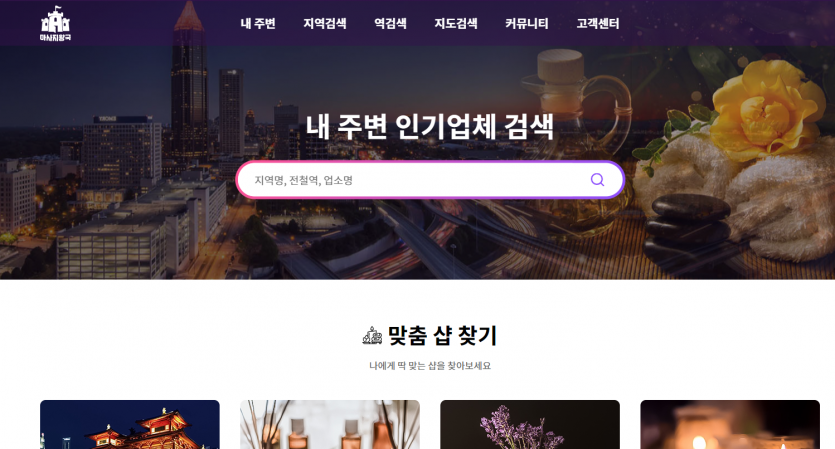Open the 커뮤니티 menu
Screen dimensions: 835x449
coord(527,23)
